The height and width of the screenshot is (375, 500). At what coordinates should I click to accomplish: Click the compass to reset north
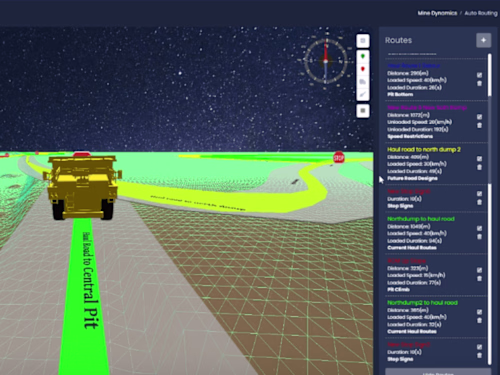(x=326, y=61)
